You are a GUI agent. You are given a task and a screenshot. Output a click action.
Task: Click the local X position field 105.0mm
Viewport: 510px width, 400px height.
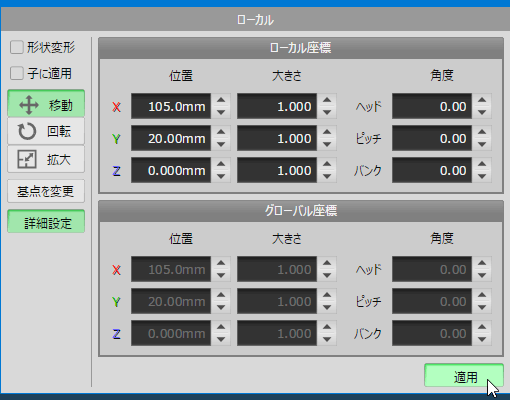coord(171,106)
